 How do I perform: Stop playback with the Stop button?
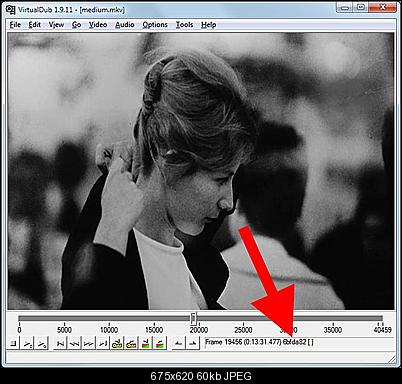click(x=13, y=343)
